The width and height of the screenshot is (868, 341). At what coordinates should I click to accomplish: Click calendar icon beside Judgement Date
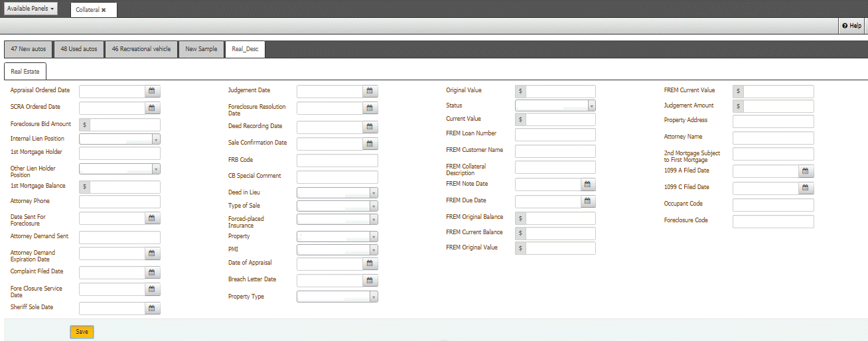370,92
